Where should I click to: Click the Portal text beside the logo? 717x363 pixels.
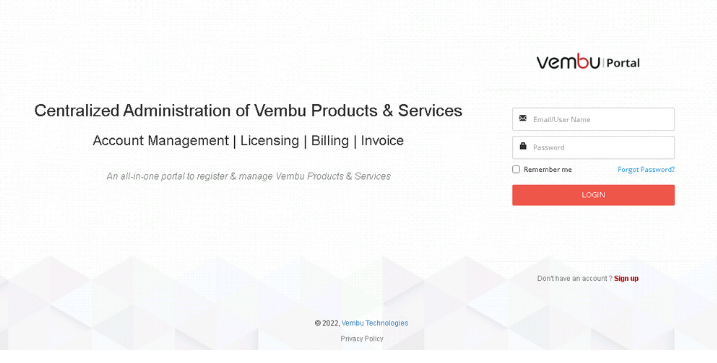click(x=623, y=63)
